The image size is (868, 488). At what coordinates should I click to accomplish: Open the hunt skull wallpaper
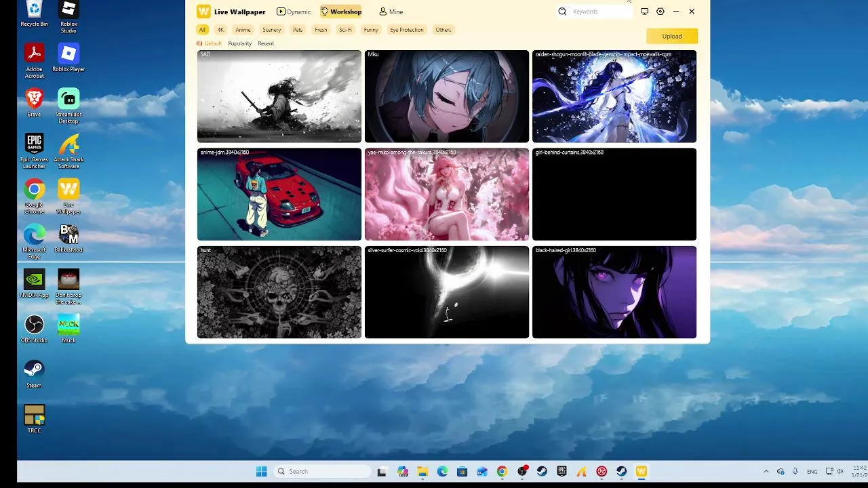pyautogui.click(x=279, y=292)
